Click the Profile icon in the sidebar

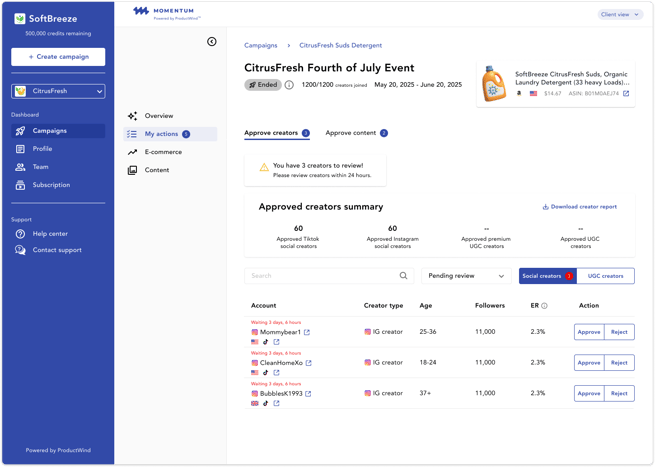[x=20, y=149]
